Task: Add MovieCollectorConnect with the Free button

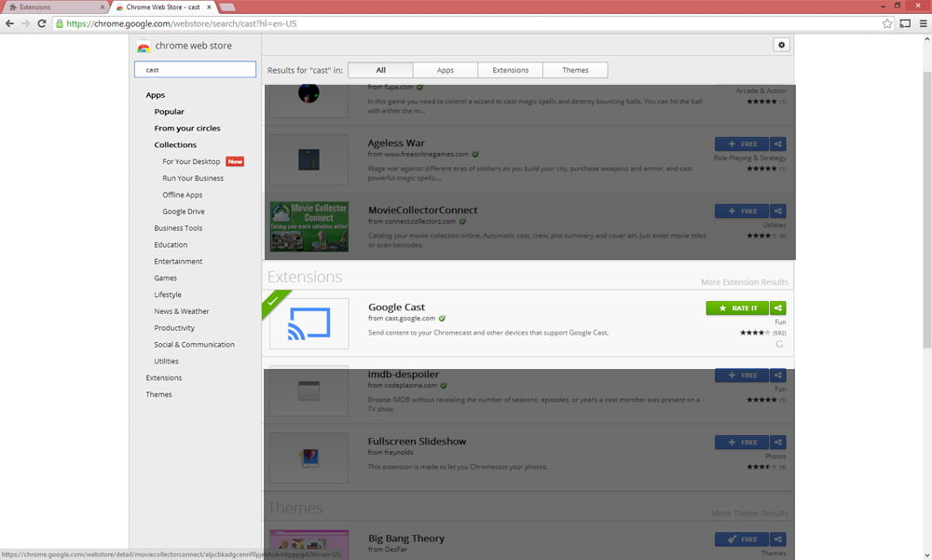Action: (x=741, y=212)
